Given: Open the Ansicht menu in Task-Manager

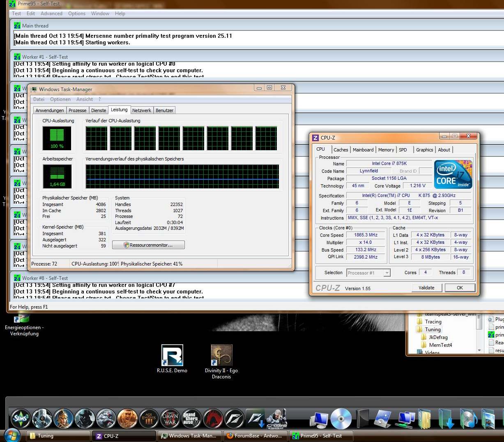Looking at the screenshot, I should point(85,99).
